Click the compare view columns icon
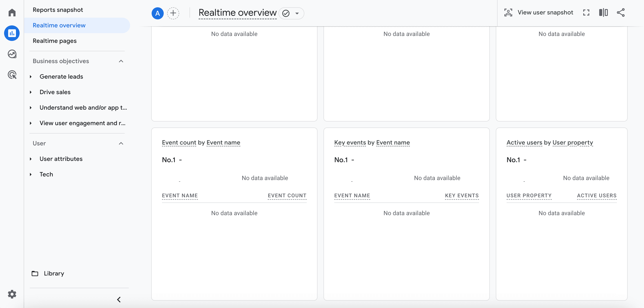The width and height of the screenshot is (644, 308). (603, 12)
